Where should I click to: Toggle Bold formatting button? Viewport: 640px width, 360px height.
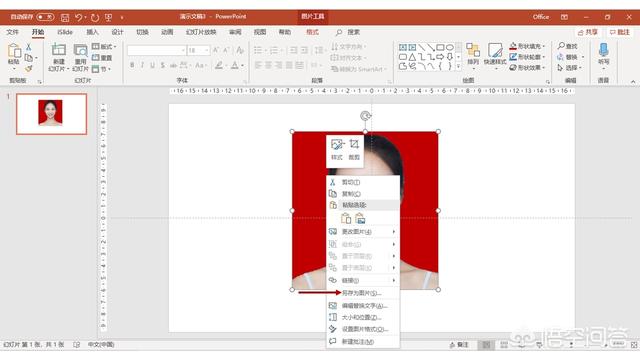click(132, 65)
